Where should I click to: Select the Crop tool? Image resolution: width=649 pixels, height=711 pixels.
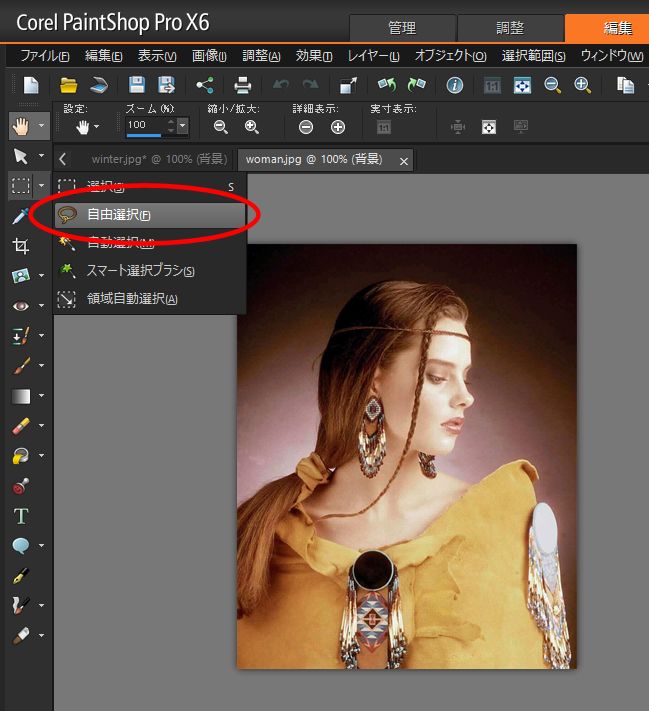tap(21, 246)
